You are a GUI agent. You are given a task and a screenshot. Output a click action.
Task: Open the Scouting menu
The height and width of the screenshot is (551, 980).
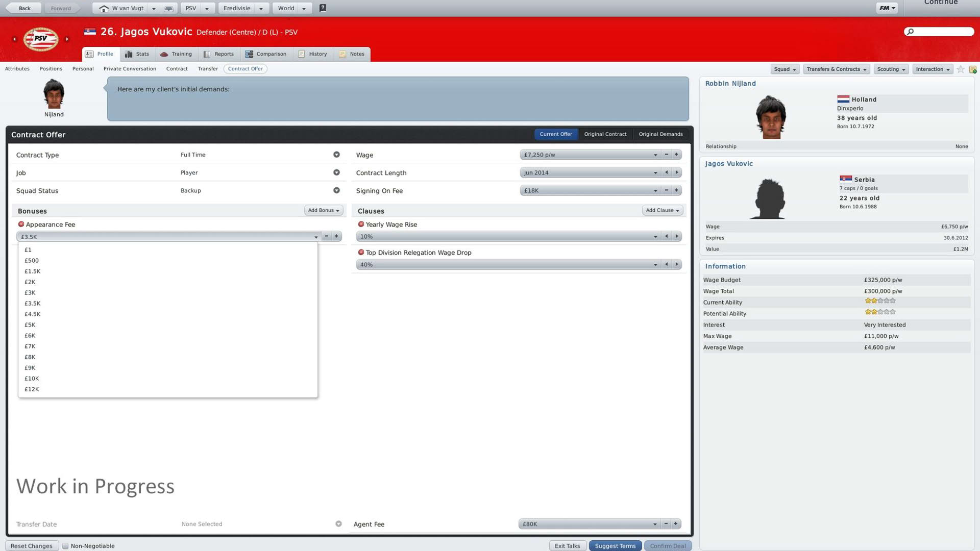891,69
